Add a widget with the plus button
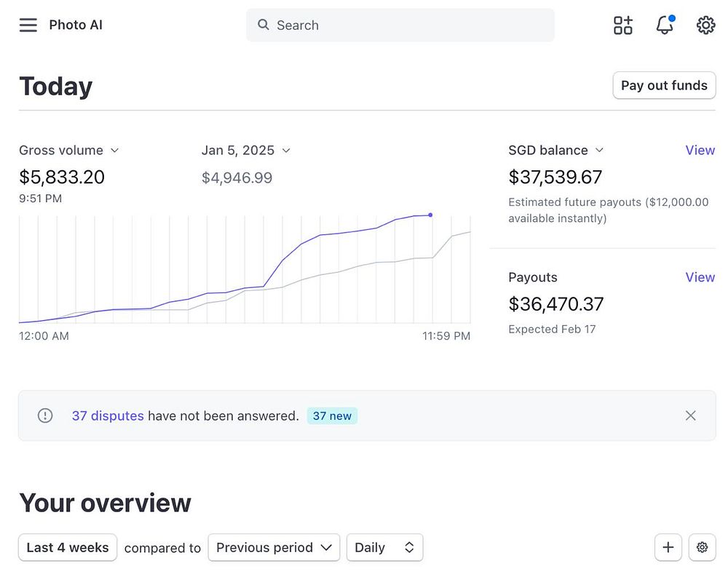Screen dimensions: 728x574 click(x=668, y=547)
